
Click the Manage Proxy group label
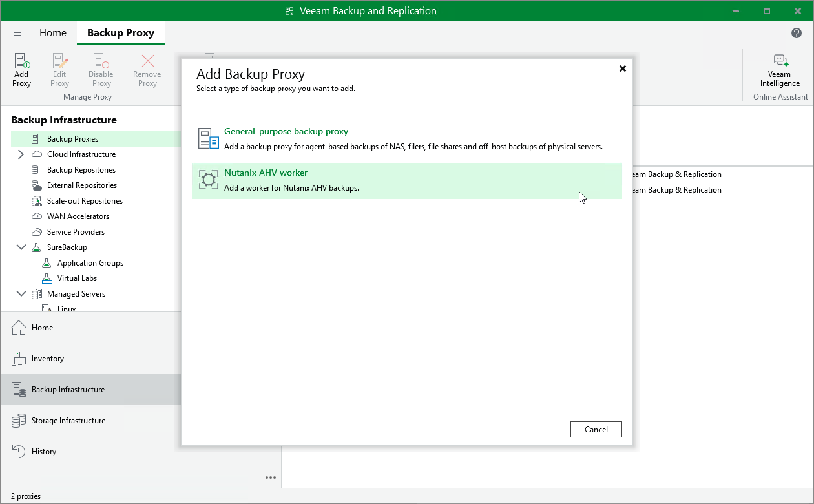(x=87, y=97)
